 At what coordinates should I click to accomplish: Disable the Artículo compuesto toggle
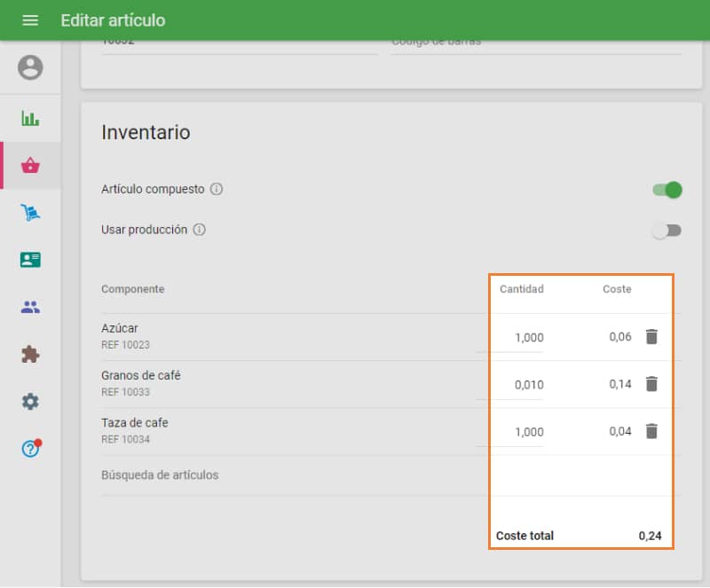(x=666, y=189)
